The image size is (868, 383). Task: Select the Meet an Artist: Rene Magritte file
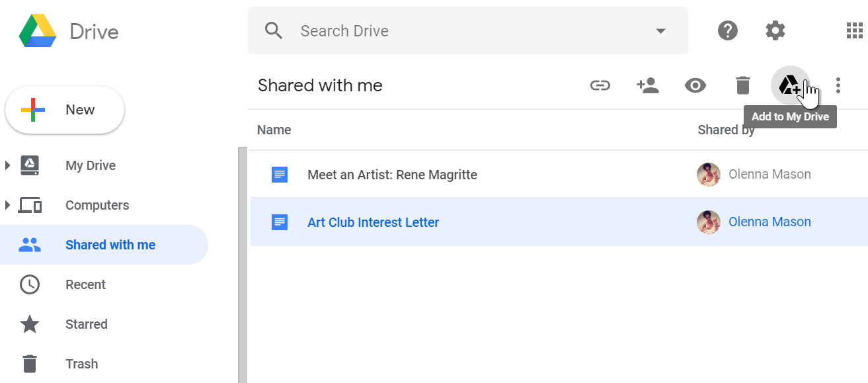point(392,175)
